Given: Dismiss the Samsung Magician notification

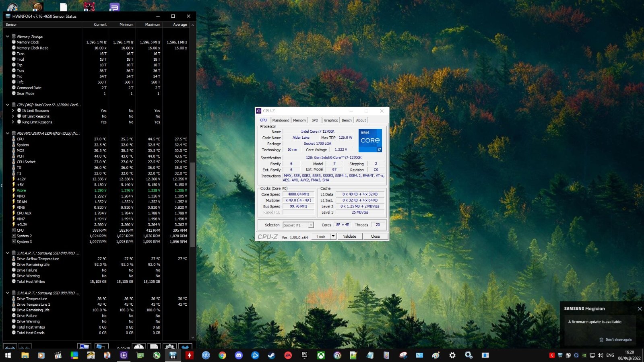Looking at the screenshot, I should (x=640, y=309).
